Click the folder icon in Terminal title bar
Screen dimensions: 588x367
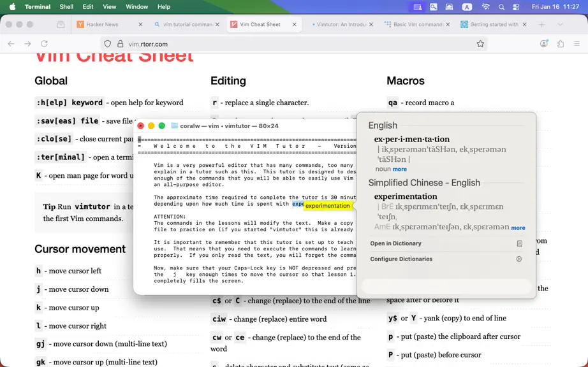(174, 126)
